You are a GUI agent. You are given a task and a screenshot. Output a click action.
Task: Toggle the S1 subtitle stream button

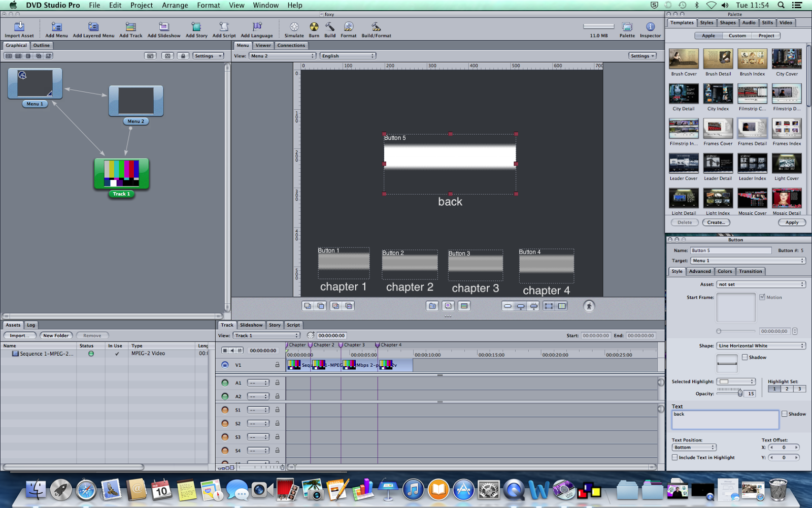(225, 409)
